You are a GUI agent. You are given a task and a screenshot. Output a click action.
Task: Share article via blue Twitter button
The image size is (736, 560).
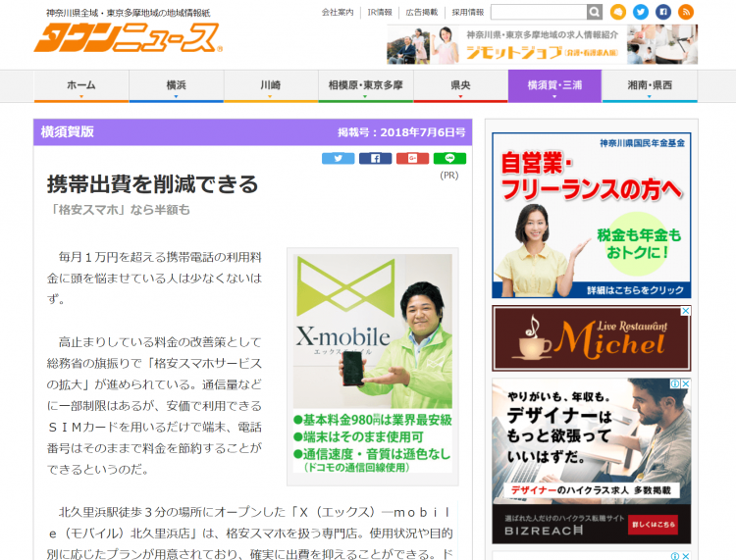[338, 159]
